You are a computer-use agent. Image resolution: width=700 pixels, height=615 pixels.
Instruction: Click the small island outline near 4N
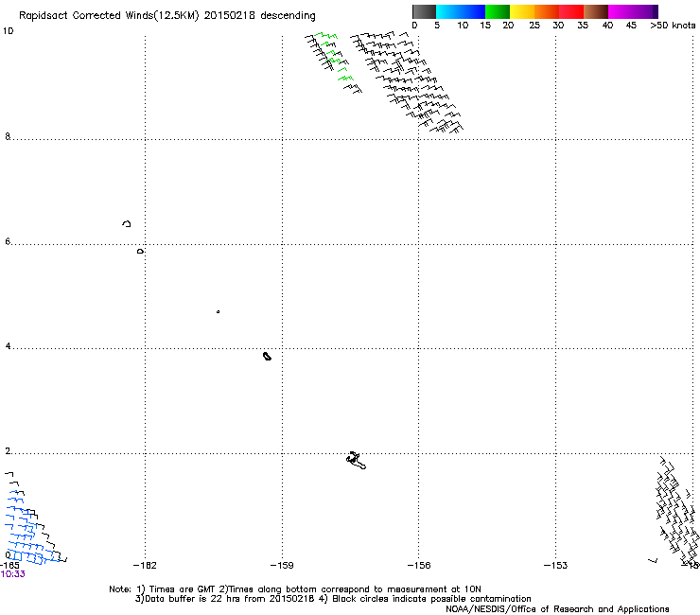(x=267, y=356)
